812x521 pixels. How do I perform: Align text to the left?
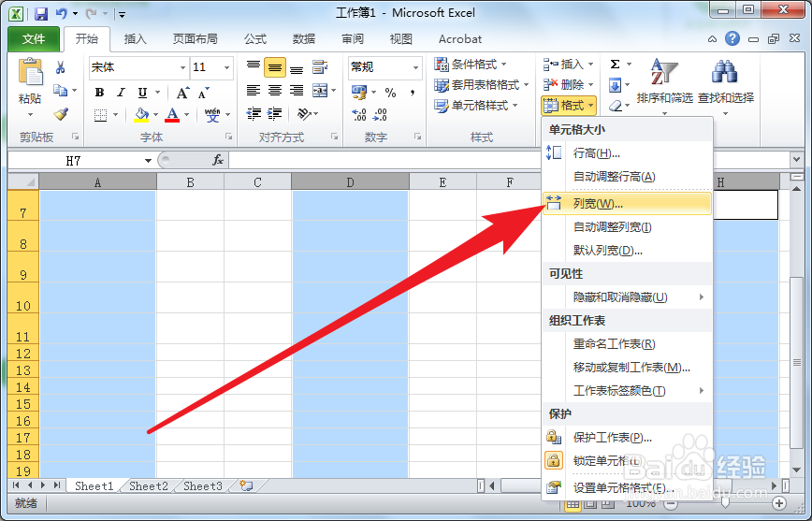coord(254,91)
